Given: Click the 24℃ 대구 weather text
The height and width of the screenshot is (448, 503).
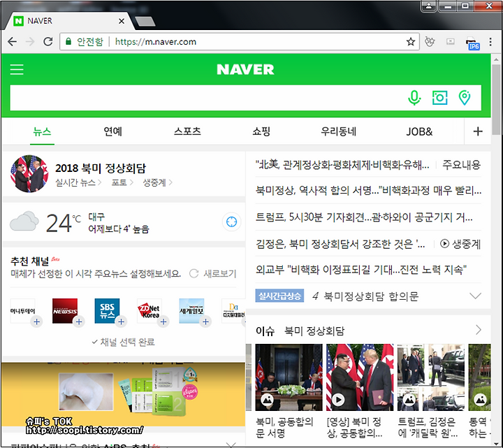Looking at the screenshot, I should [98, 223].
